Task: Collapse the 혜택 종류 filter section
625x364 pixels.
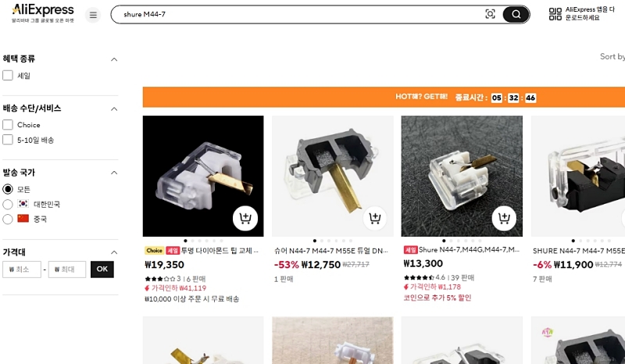Action: 114,59
